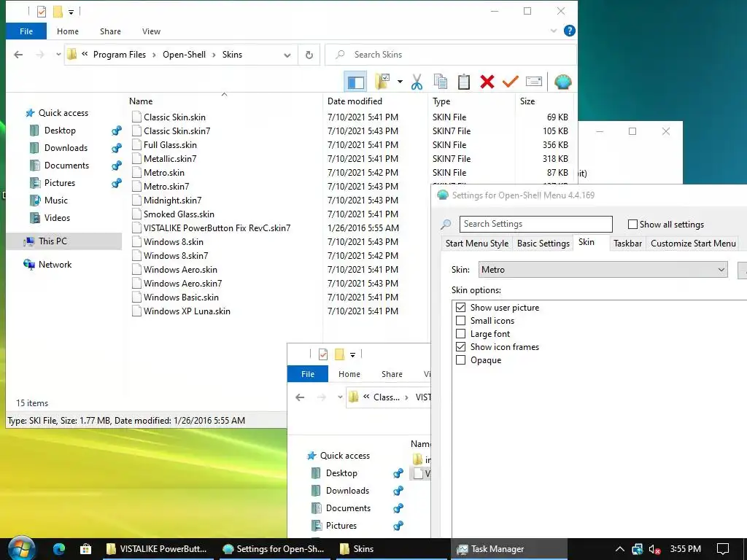The width and height of the screenshot is (747, 560).
Task: Open Microsoft Store from taskbar
Action: pyautogui.click(x=86, y=549)
